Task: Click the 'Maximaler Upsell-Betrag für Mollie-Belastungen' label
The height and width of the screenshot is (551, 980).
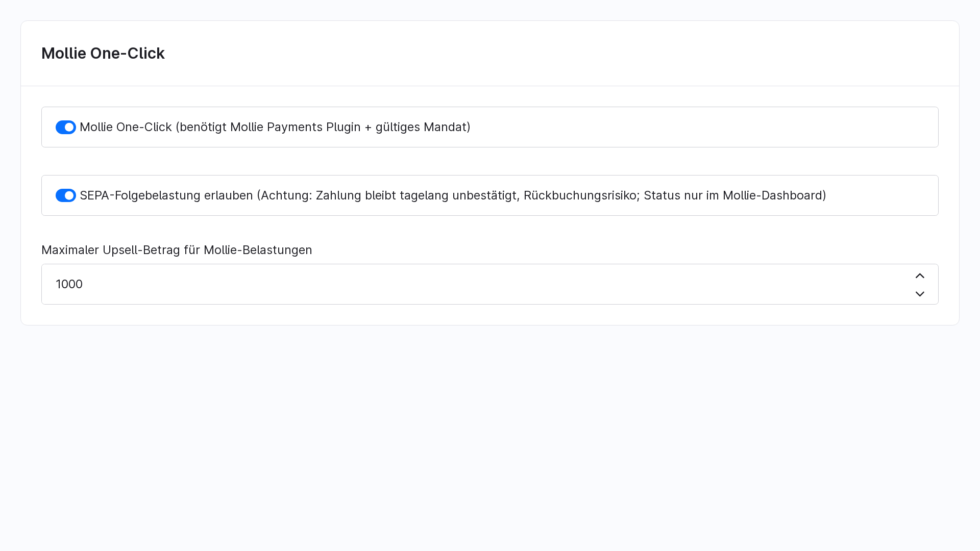Action: 177,250
